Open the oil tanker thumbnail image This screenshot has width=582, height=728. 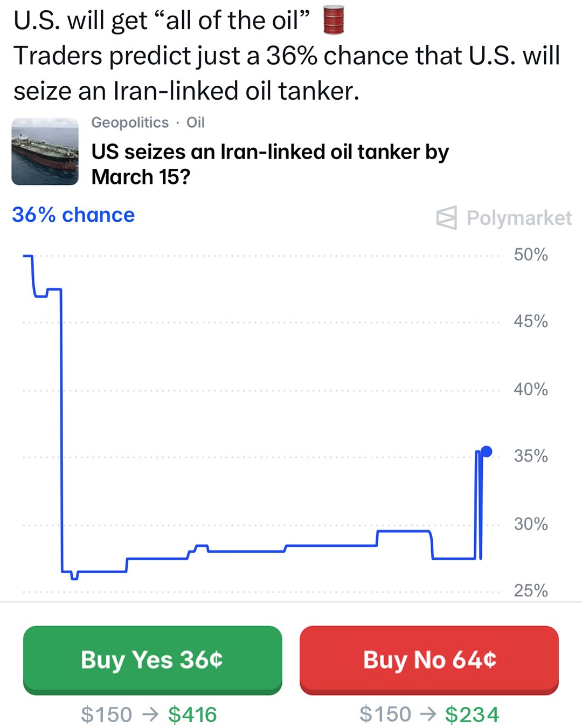pyautogui.click(x=45, y=152)
